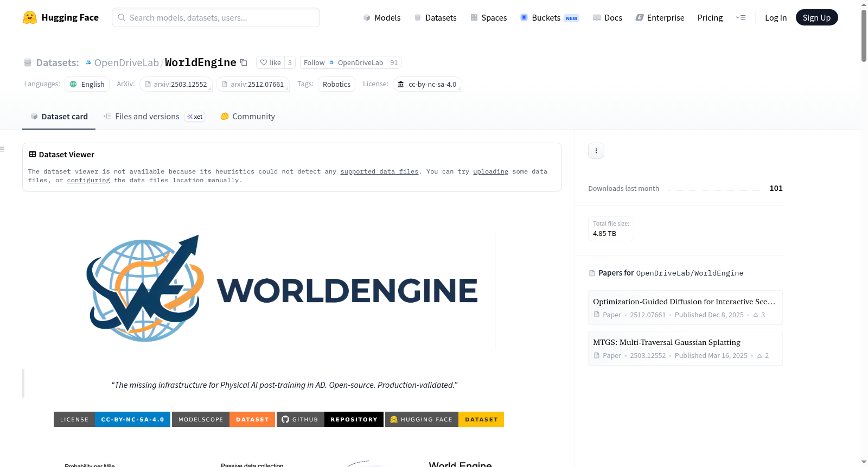Switch to the Dataset card tab

coord(59,117)
